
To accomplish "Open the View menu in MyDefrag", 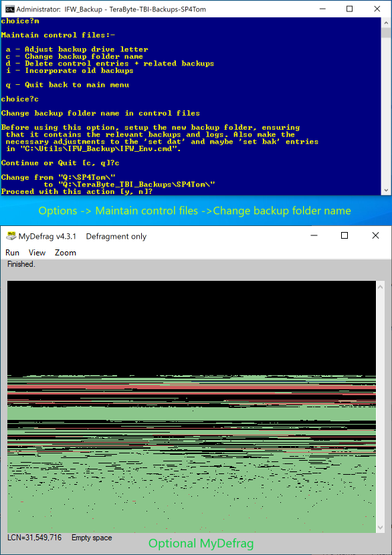I will [x=37, y=253].
